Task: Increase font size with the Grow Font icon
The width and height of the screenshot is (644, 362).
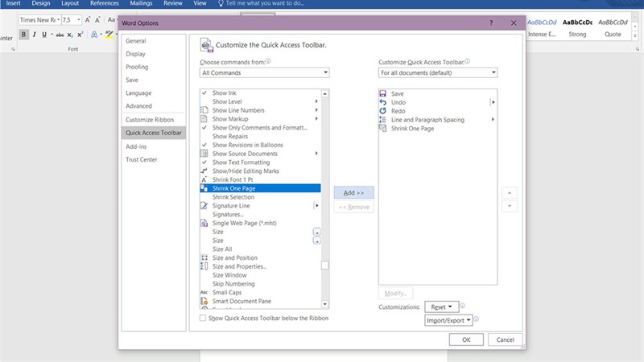Action: coord(88,19)
